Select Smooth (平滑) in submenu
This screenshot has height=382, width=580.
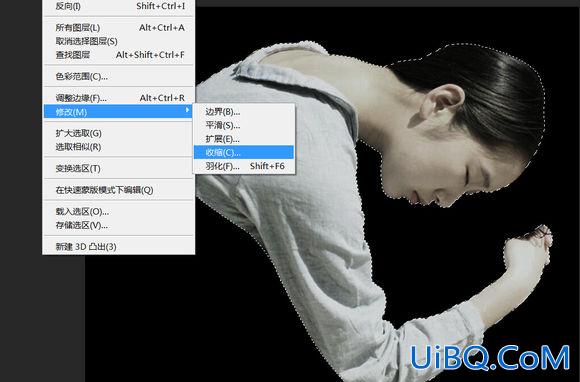[x=244, y=125]
